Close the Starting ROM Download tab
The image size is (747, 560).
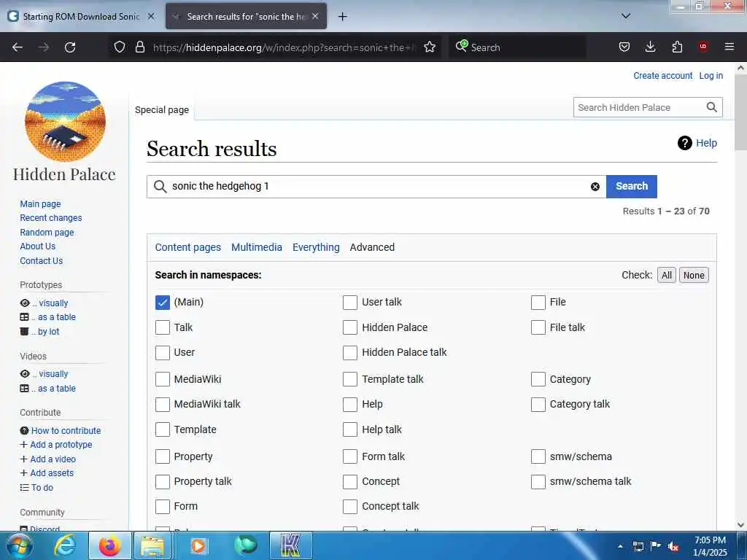pos(151,16)
